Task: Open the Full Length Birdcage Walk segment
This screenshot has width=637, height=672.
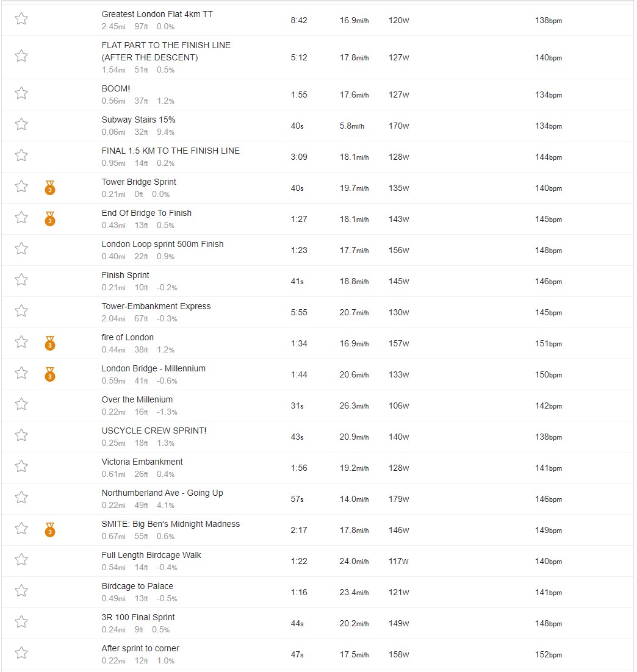Action: coord(151,555)
